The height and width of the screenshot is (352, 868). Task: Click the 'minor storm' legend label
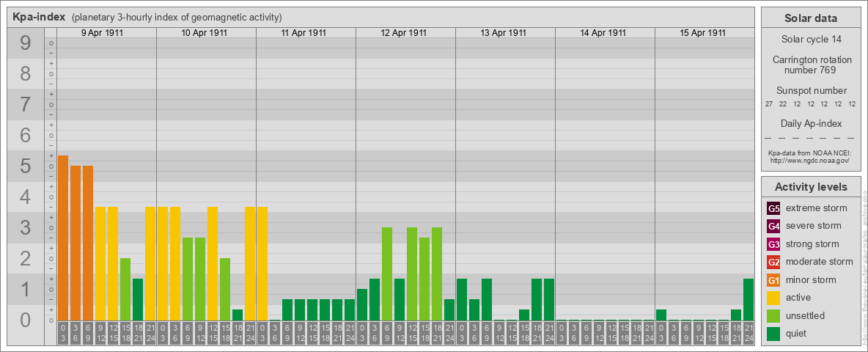pos(811,280)
